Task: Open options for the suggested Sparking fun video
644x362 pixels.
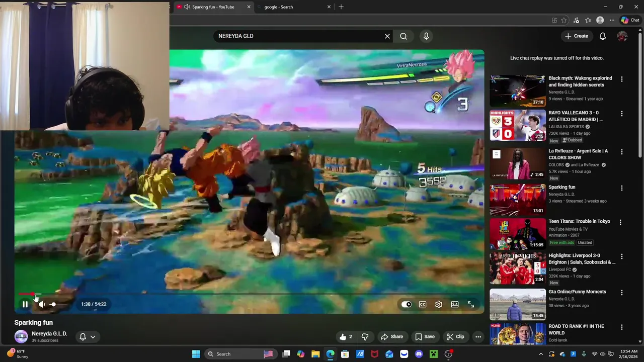Action: (x=622, y=188)
